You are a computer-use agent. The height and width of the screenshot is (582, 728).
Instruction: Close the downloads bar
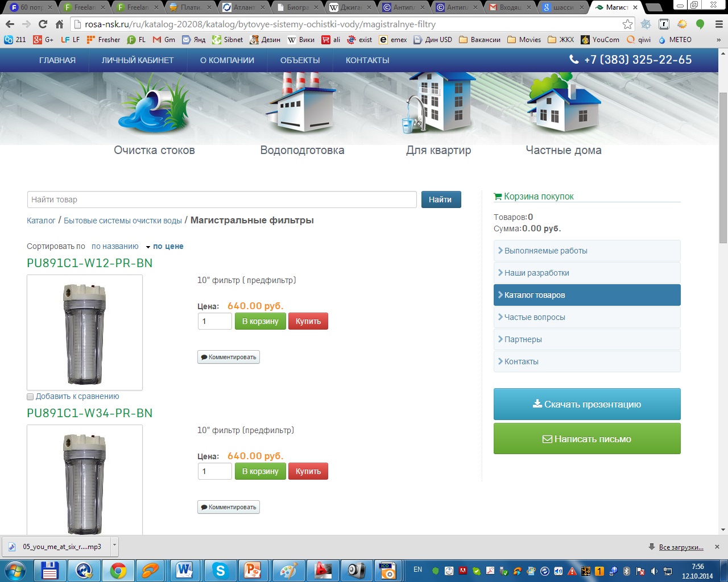pos(717,547)
